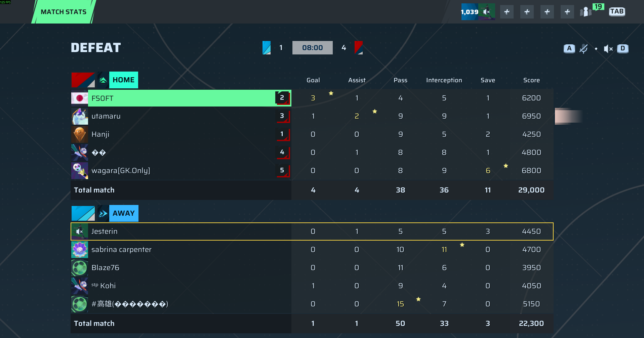Click the third plus party slot
This screenshot has height=338, width=644.
point(547,12)
